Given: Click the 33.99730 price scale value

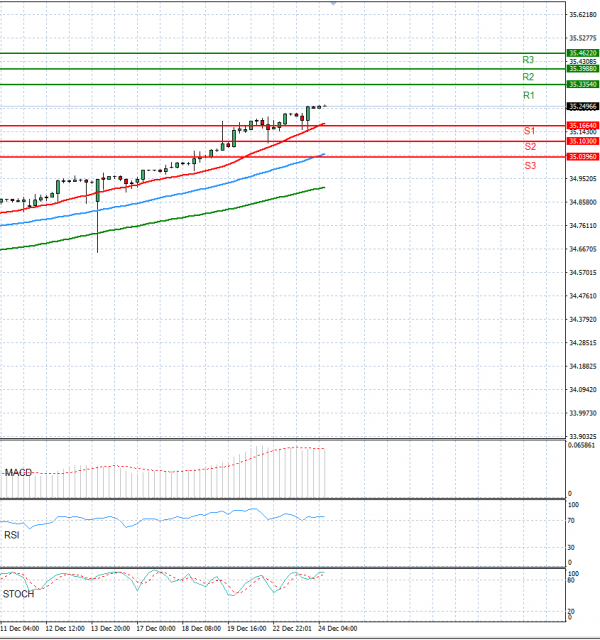Looking at the screenshot, I should point(583,413).
